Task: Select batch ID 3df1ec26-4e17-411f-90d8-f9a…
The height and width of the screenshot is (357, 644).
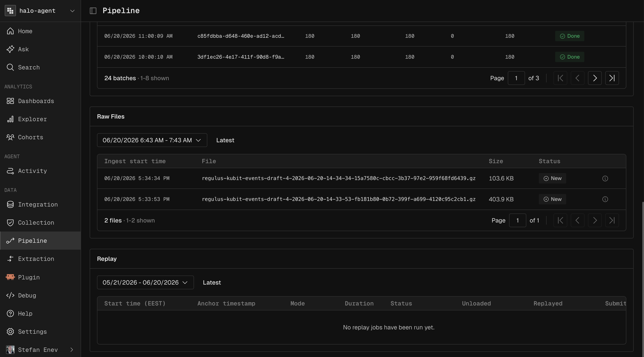Action: 241,57
